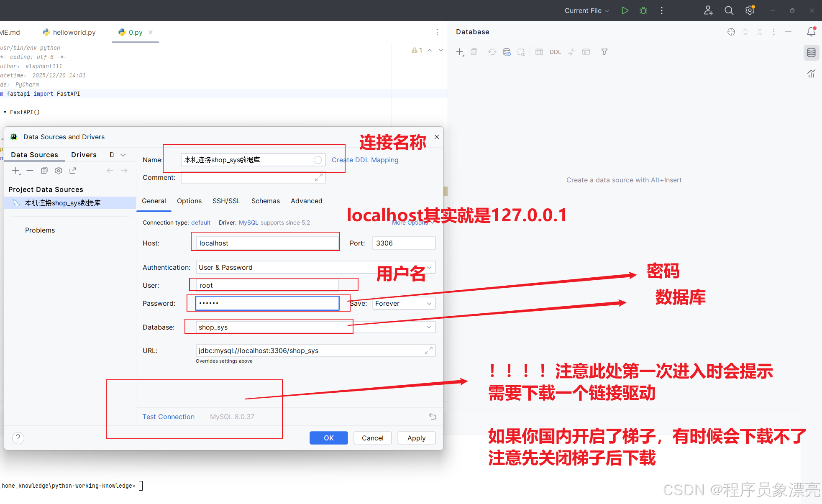Click the color circle in Name field

click(x=318, y=160)
